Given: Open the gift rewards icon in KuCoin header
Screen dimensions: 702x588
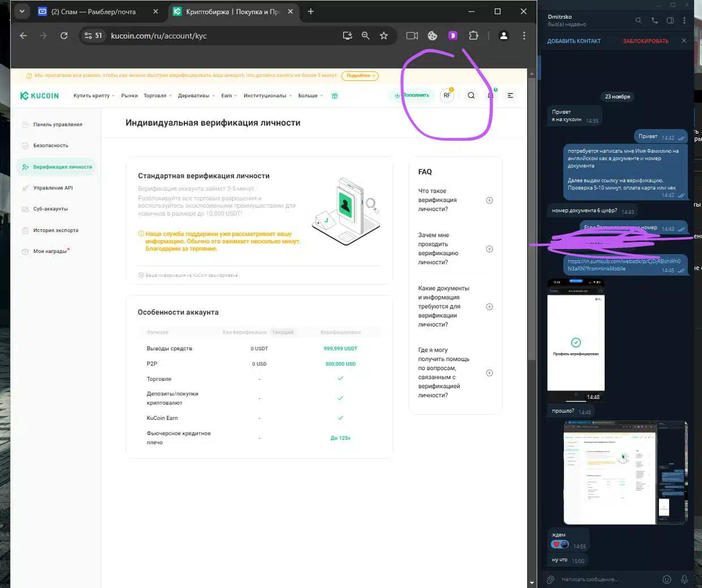Looking at the screenshot, I should [x=335, y=96].
